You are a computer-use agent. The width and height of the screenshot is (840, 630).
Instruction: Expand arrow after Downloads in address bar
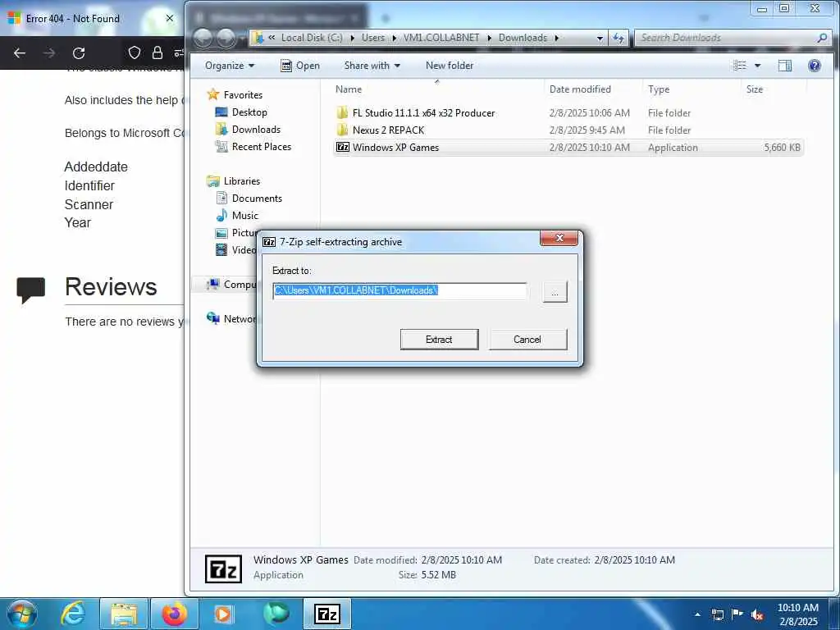(x=557, y=38)
